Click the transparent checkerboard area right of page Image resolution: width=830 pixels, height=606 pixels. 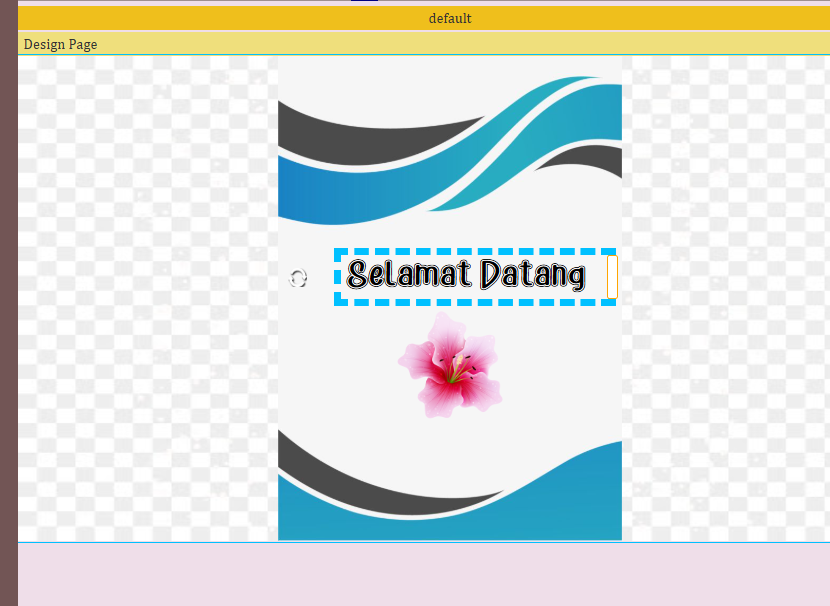725,300
